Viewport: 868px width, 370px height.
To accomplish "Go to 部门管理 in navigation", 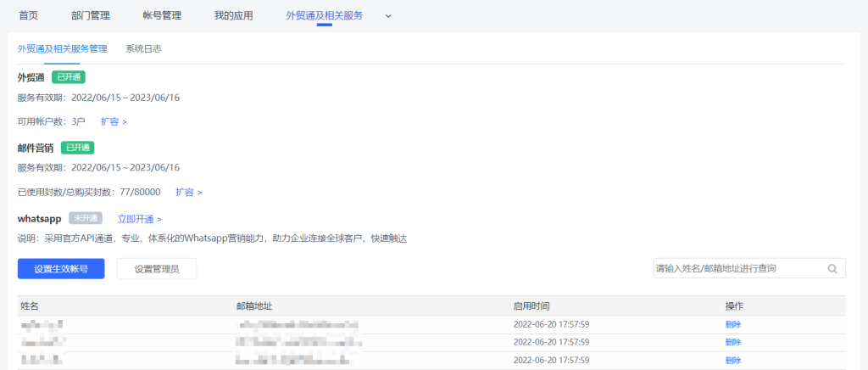I will (91, 15).
